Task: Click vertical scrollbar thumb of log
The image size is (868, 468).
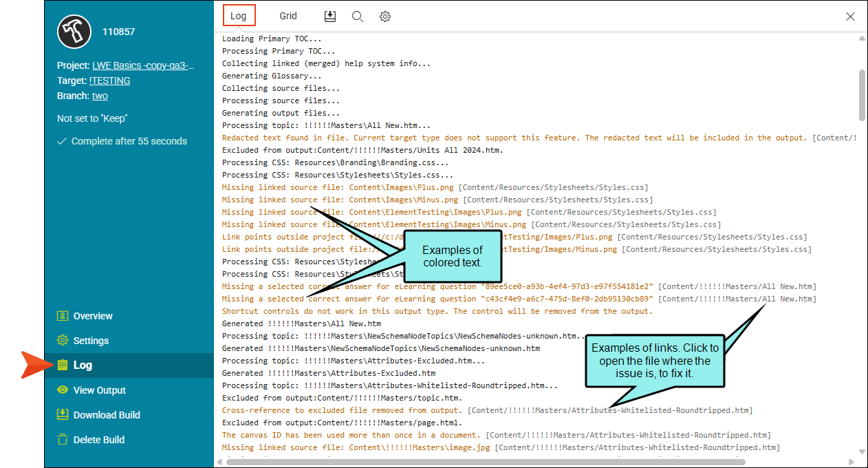Action: click(862, 95)
